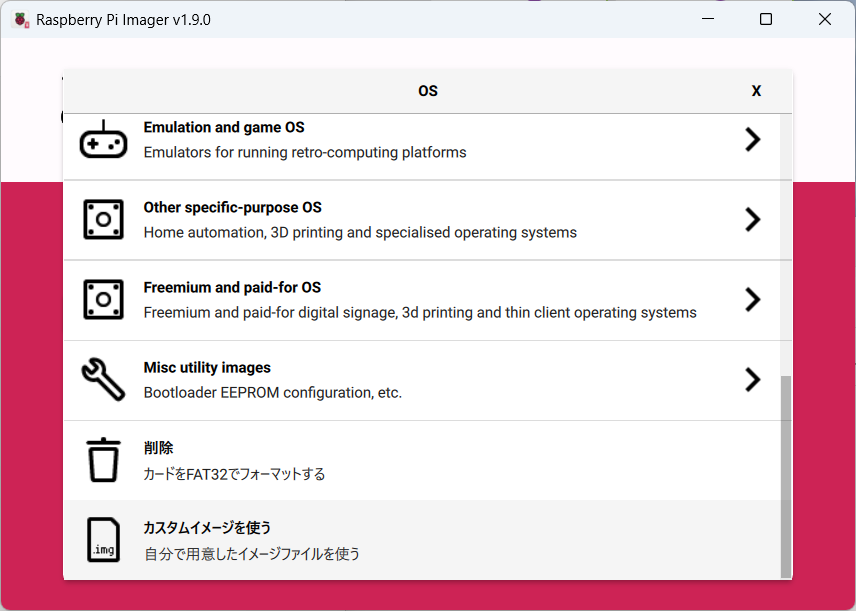Click the 'OS' dialog title
This screenshot has height=611, width=856.
[428, 91]
